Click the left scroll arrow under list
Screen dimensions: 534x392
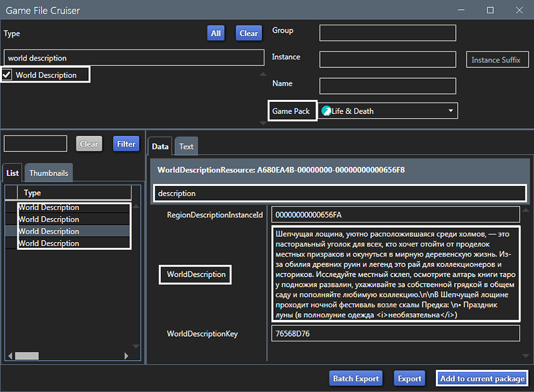pyautogui.click(x=9, y=356)
